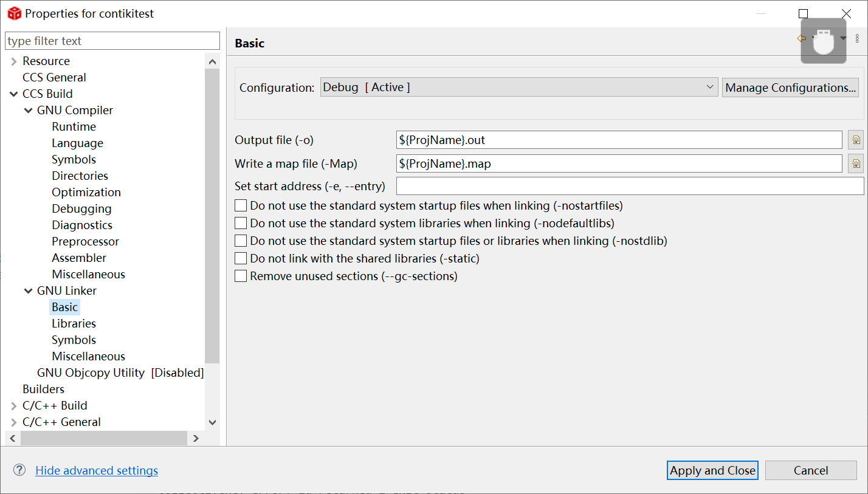This screenshot has width=868, height=494.
Task: Collapse the GNU Compiler tree node
Action: (28, 111)
